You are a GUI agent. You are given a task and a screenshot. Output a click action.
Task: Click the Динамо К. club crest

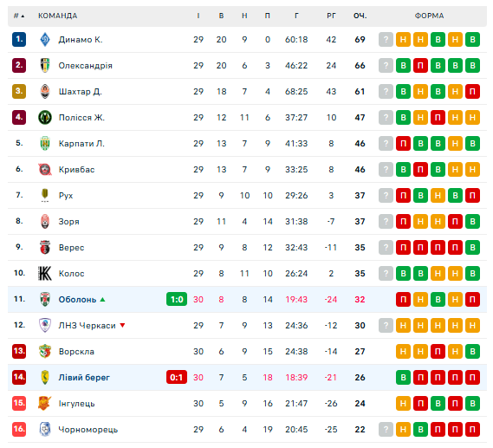pos(45,40)
